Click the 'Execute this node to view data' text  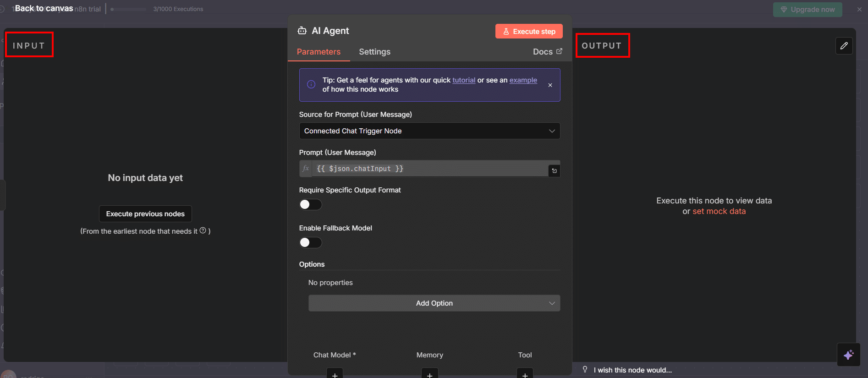(714, 201)
